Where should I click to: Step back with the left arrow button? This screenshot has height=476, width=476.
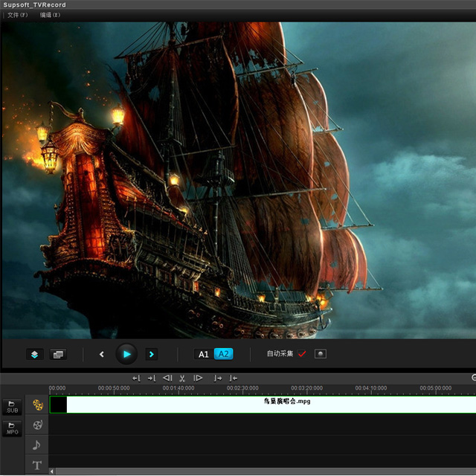tap(102, 354)
